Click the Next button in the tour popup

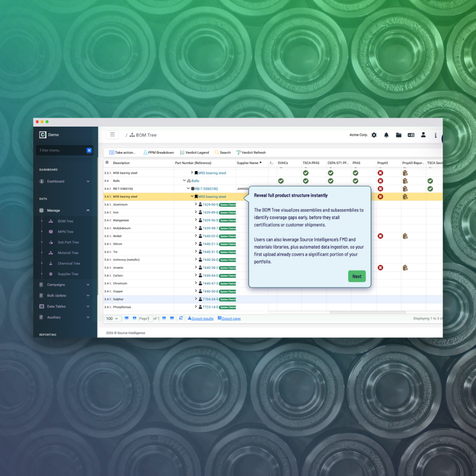357,276
